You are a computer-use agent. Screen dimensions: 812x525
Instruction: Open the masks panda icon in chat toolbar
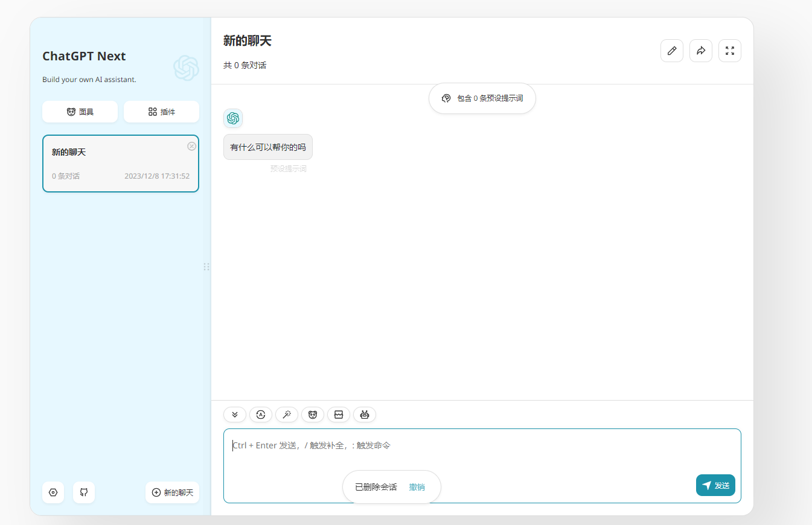point(313,415)
